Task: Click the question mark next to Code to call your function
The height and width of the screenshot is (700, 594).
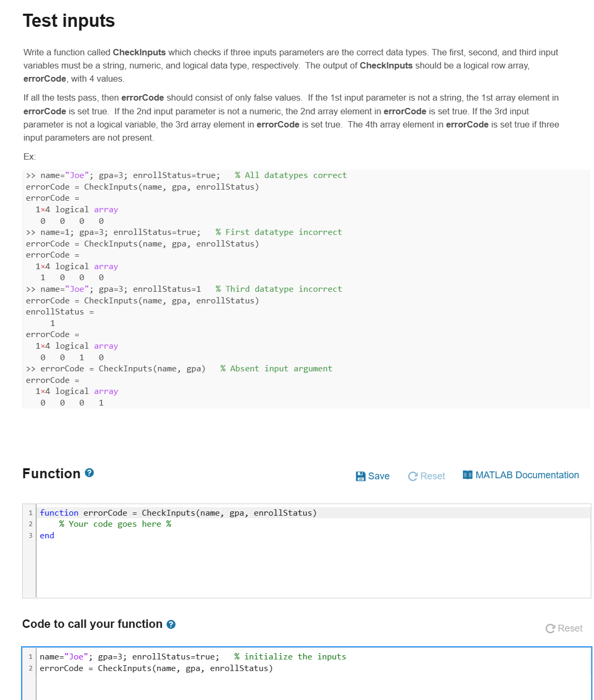Action: click(170, 624)
